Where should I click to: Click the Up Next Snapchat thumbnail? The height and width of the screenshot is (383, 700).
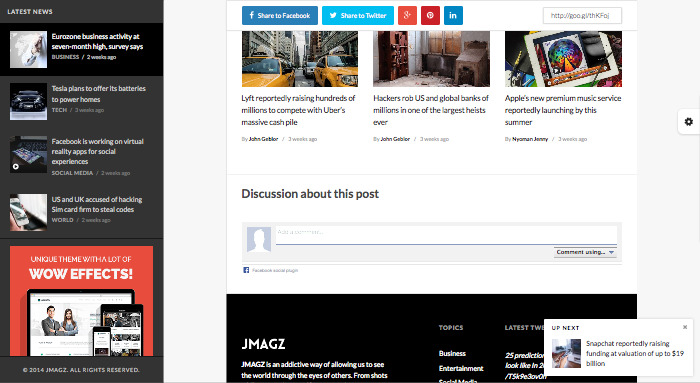click(567, 354)
